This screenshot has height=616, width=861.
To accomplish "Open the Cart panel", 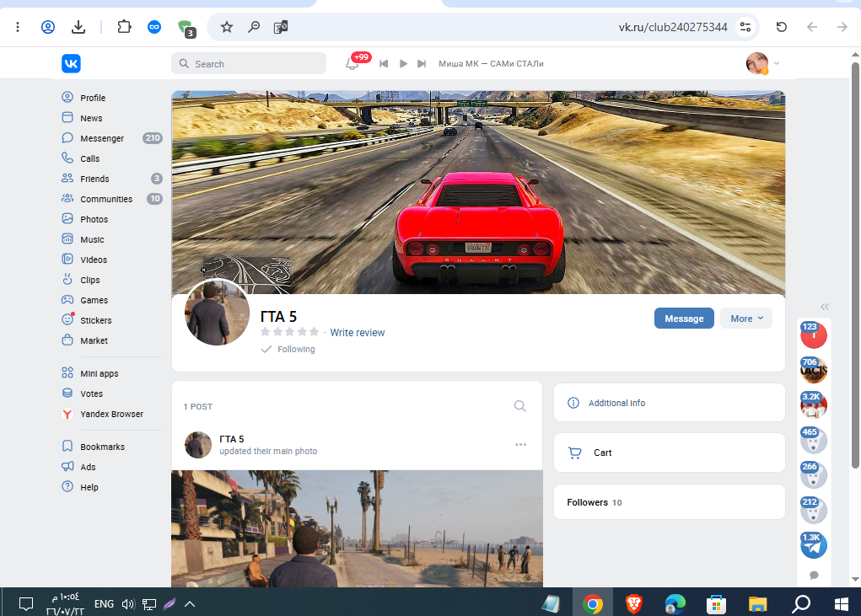I will 670,453.
